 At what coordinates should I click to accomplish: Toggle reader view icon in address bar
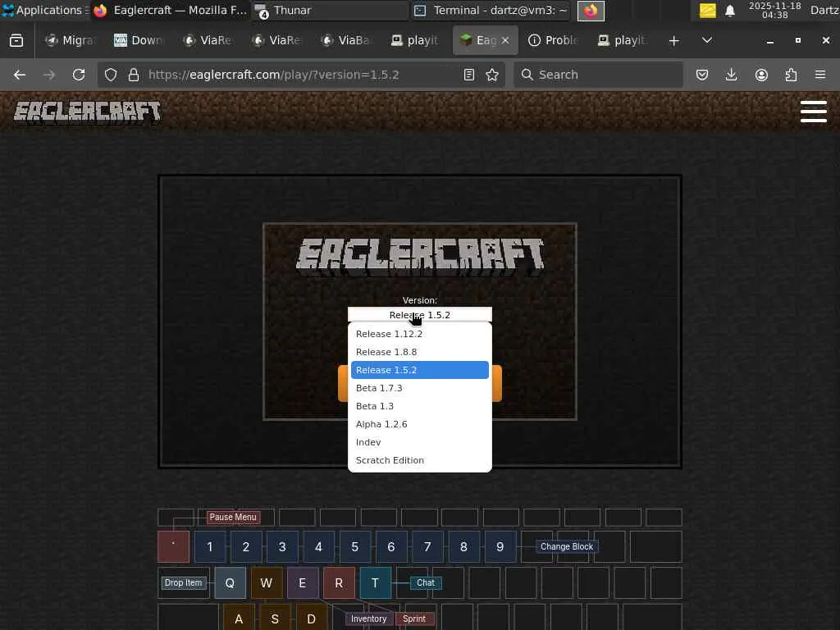468,75
